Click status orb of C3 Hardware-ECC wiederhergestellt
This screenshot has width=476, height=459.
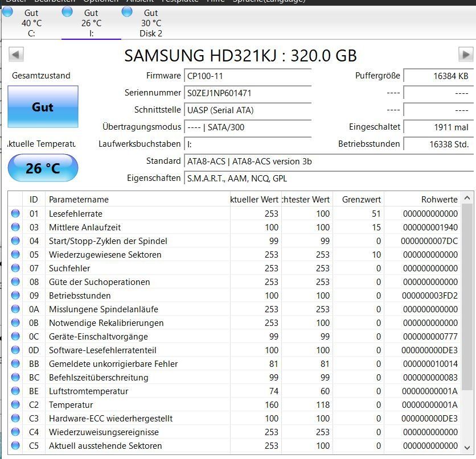point(15,418)
